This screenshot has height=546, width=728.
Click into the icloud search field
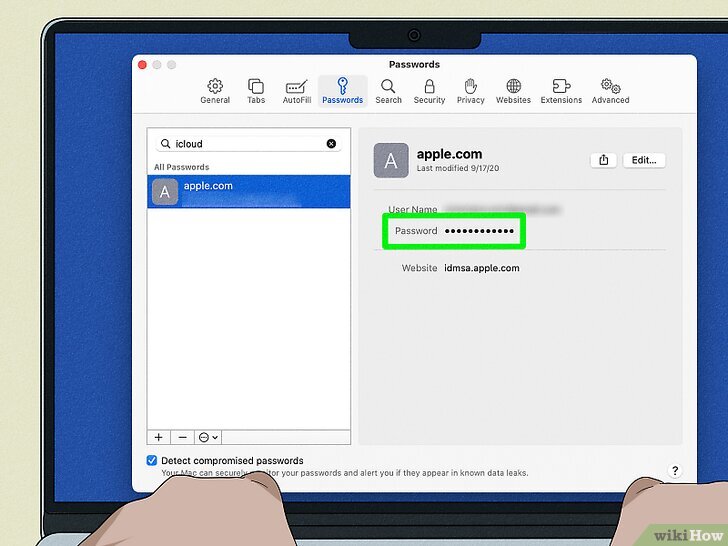[x=248, y=143]
